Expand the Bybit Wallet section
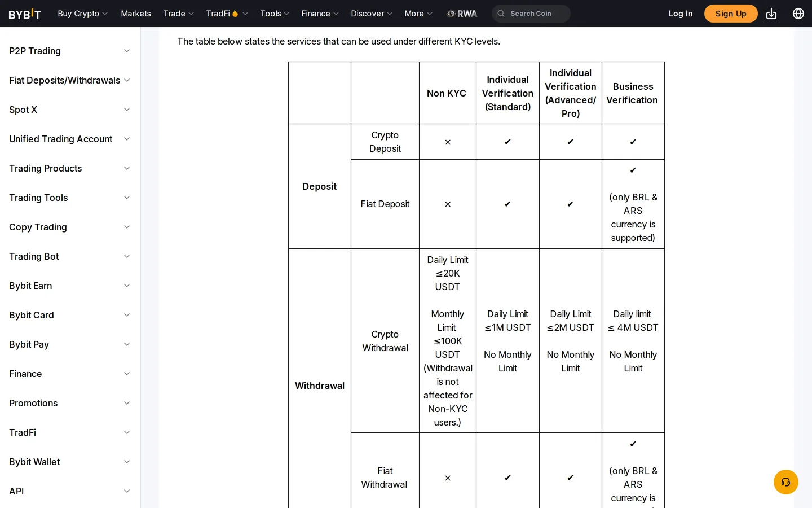 [x=70, y=462]
